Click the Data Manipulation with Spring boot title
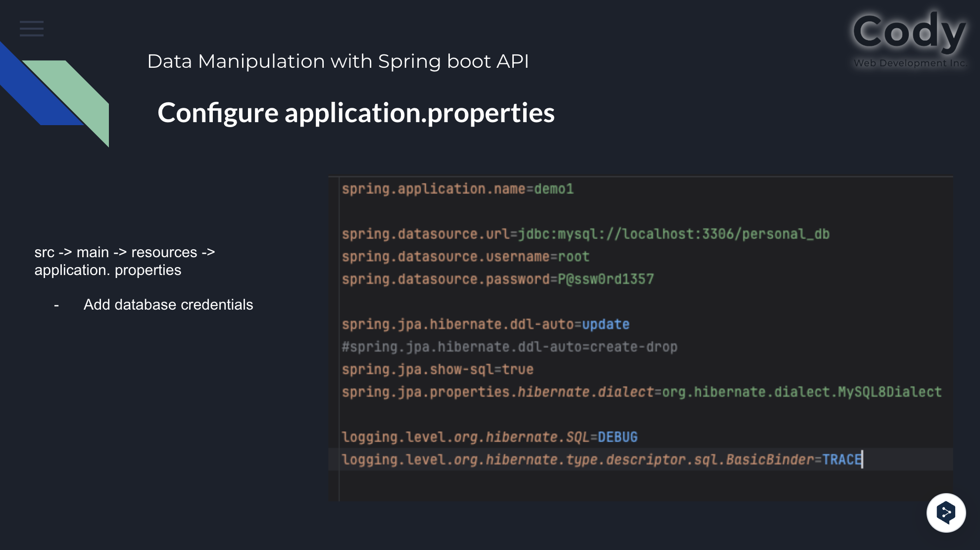Viewport: 980px width, 550px height. tap(338, 61)
